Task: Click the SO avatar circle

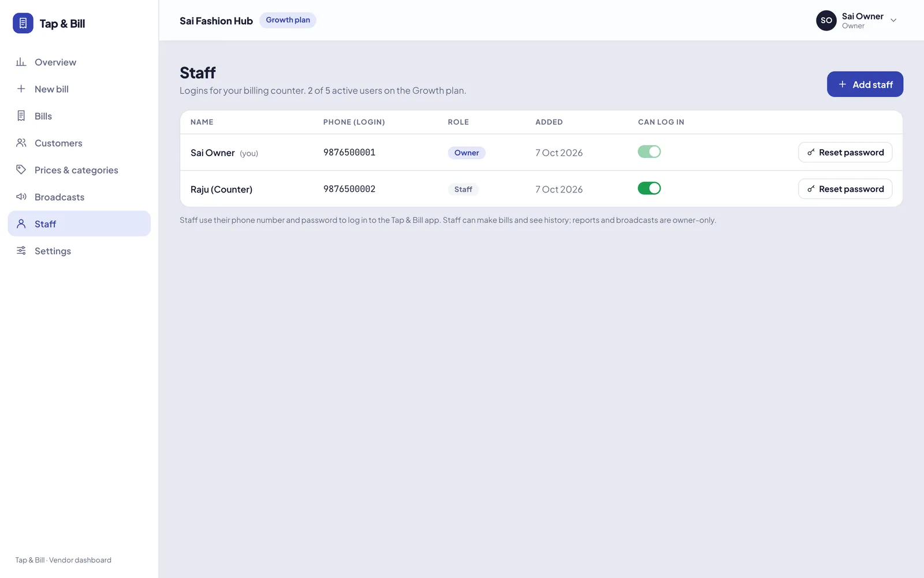Action: click(826, 20)
